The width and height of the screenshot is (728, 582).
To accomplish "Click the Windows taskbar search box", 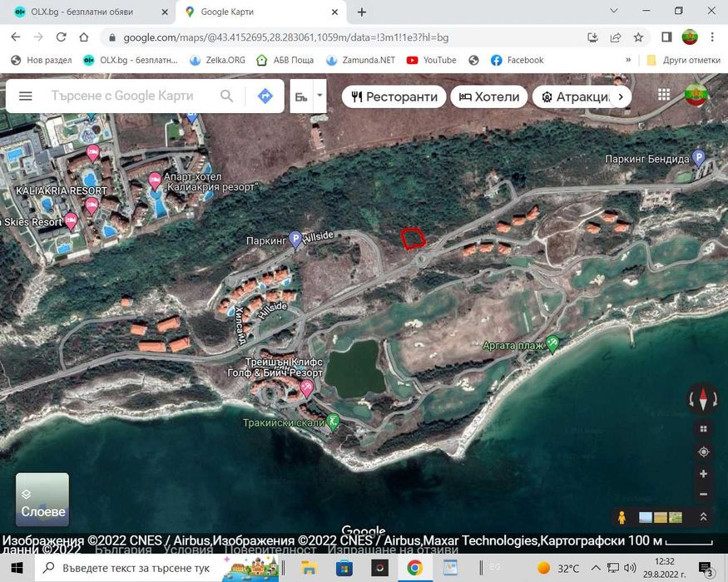I will coord(157,568).
